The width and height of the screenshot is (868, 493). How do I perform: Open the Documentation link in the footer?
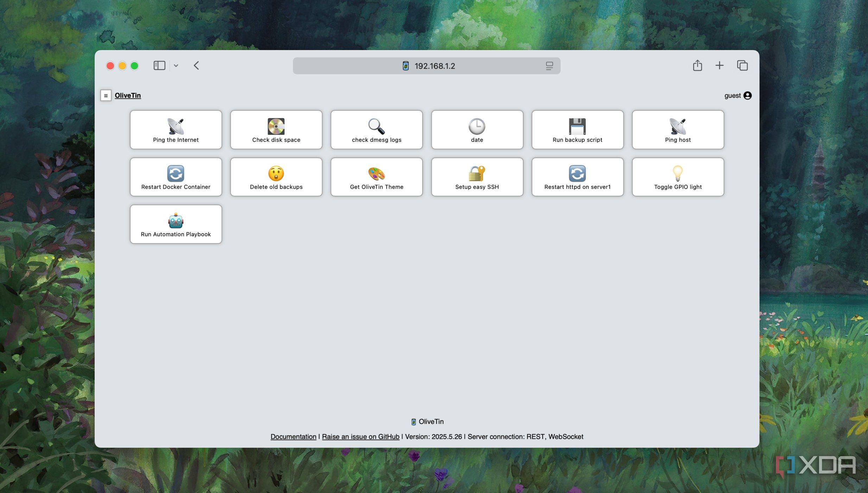point(293,437)
